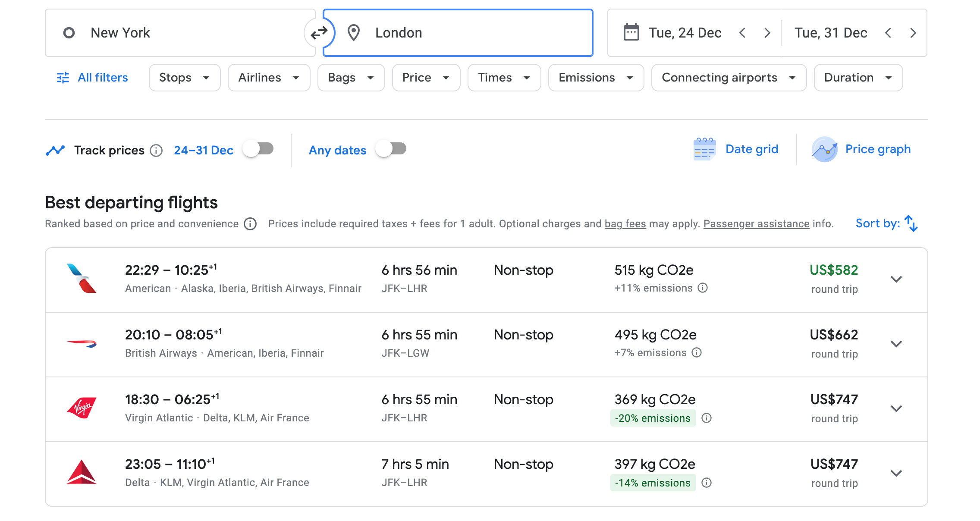Click the Any dates label
The image size is (980, 521).
(337, 151)
